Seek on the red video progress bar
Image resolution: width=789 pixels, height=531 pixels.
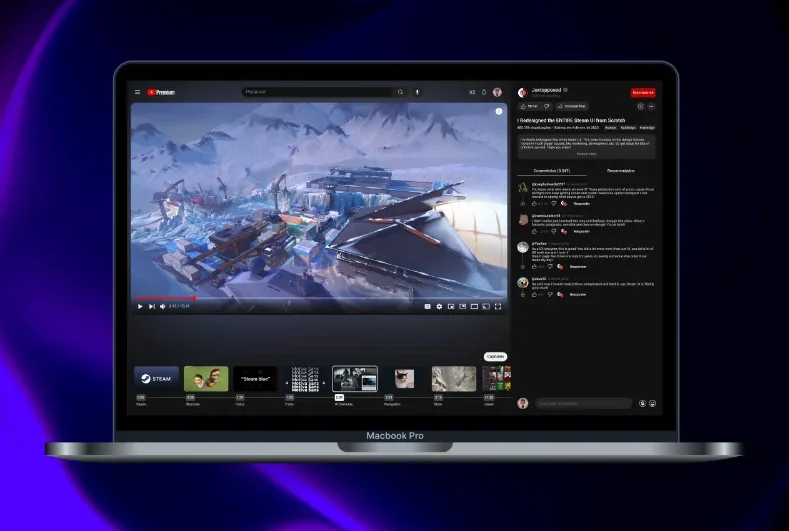[x=165, y=298]
